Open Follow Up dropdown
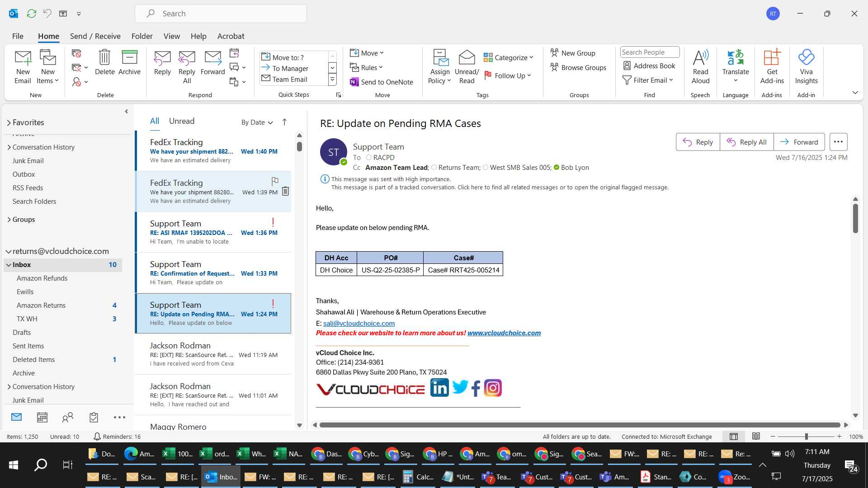Screen dimensions: 868x488 [507, 75]
